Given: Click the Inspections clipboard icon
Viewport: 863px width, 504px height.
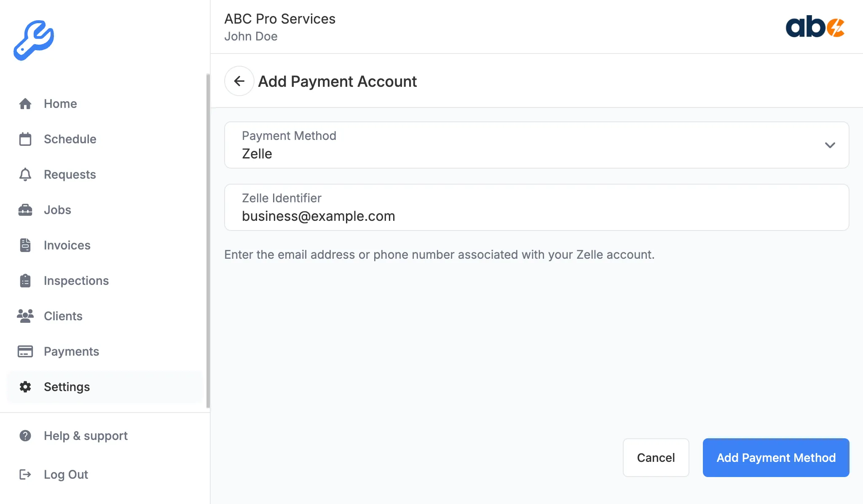Looking at the screenshot, I should coord(26,281).
